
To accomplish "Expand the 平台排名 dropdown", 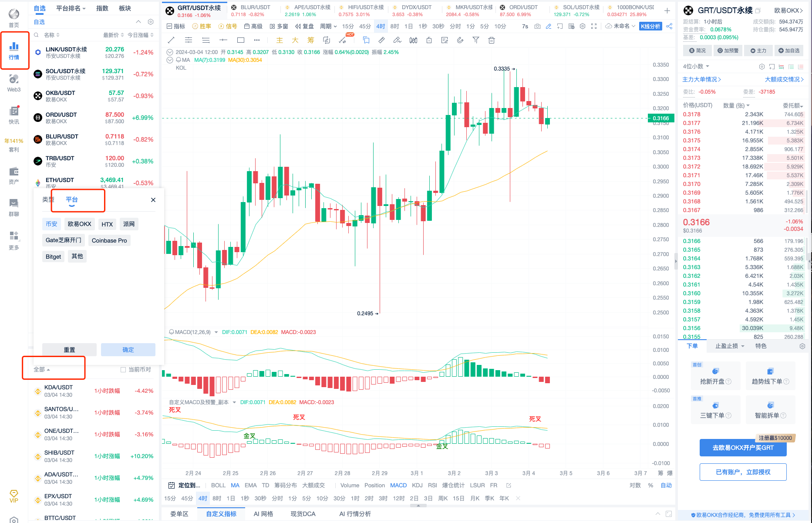I will tap(71, 8).
